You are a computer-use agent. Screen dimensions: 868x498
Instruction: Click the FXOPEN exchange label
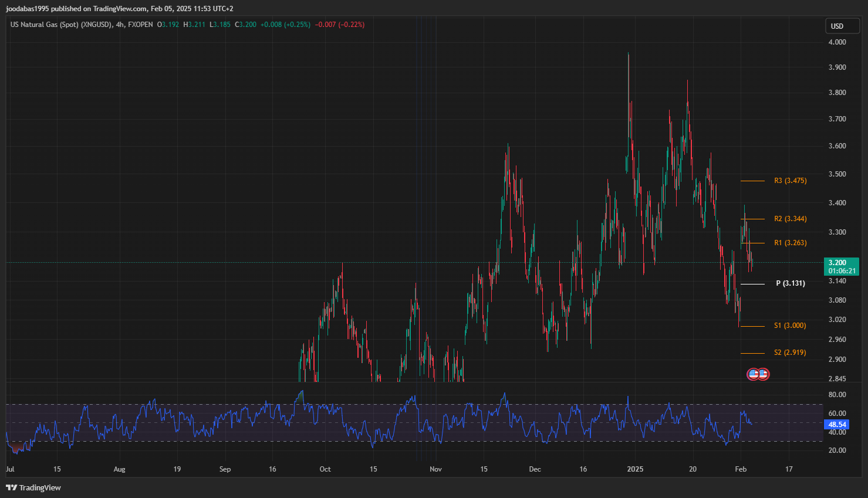click(x=140, y=25)
